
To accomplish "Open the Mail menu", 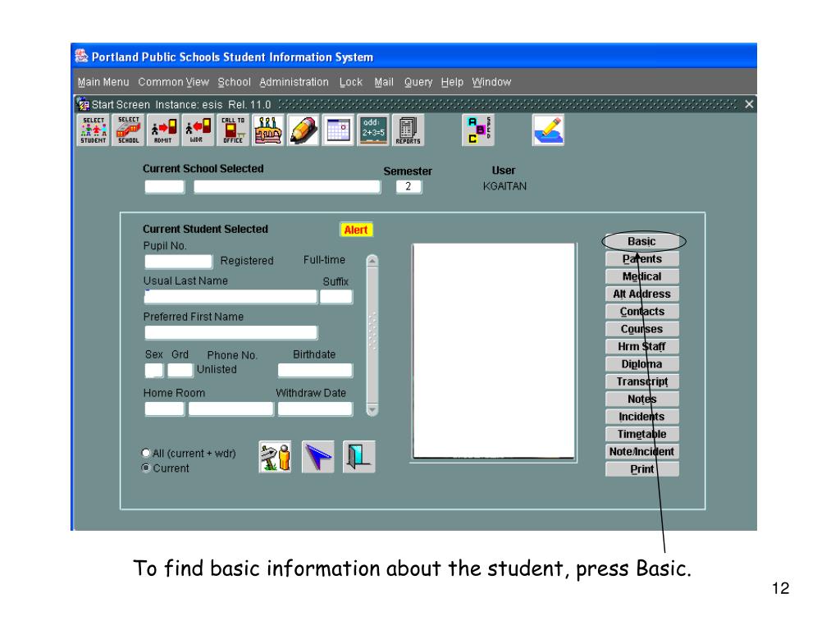I will click(384, 82).
